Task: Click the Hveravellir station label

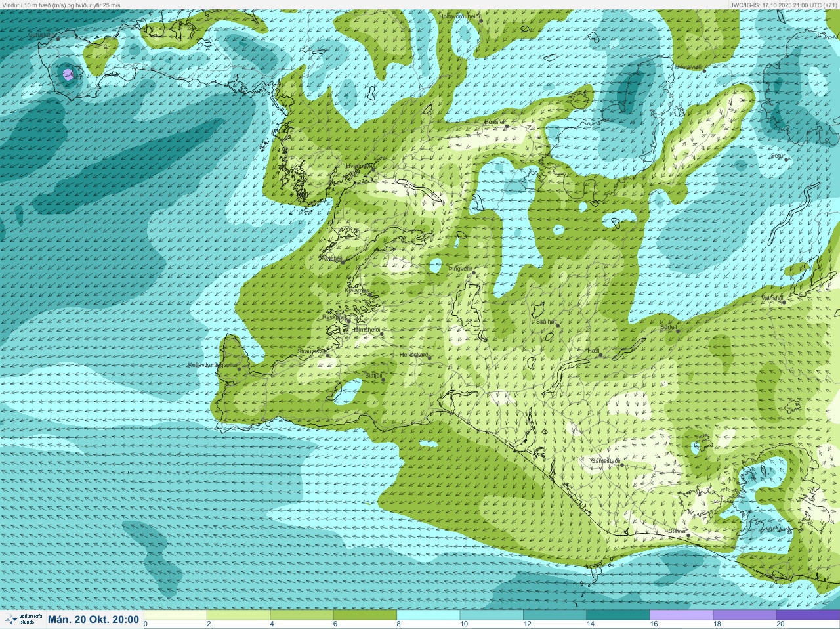Action: click(689, 66)
